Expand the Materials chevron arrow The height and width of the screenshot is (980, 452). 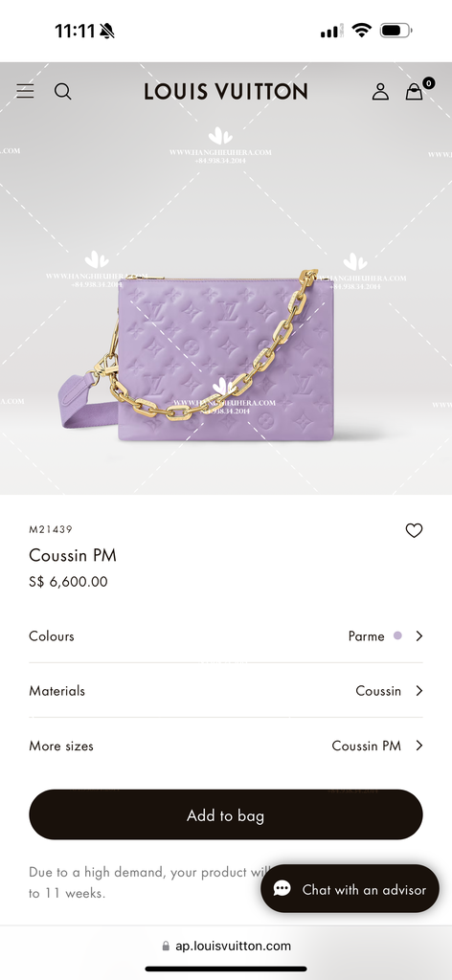tap(418, 691)
